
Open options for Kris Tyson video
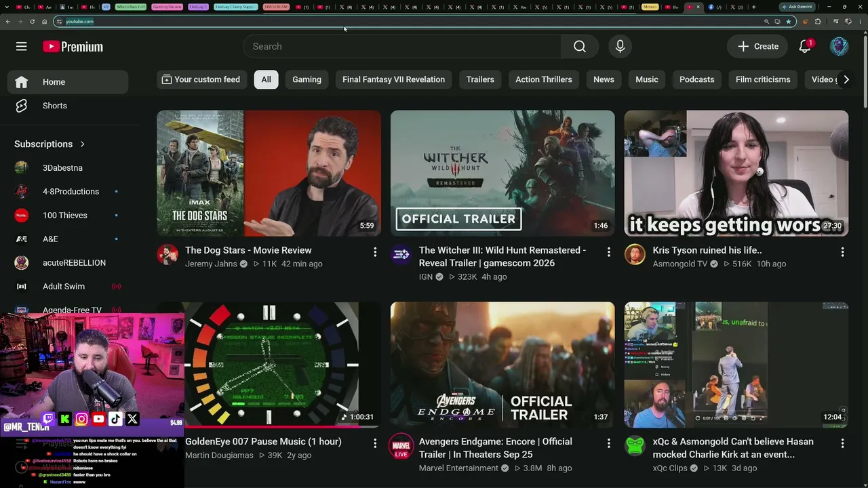[x=842, y=251]
